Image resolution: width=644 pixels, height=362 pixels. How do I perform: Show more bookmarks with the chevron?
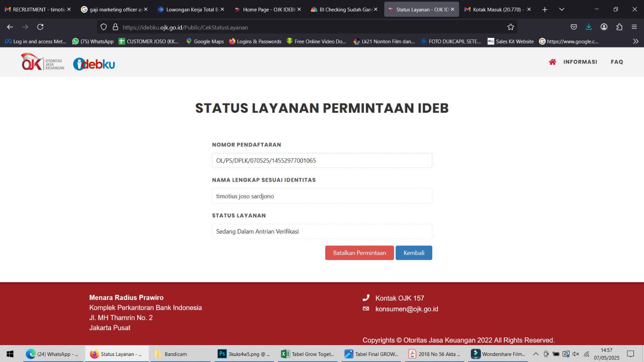636,41
